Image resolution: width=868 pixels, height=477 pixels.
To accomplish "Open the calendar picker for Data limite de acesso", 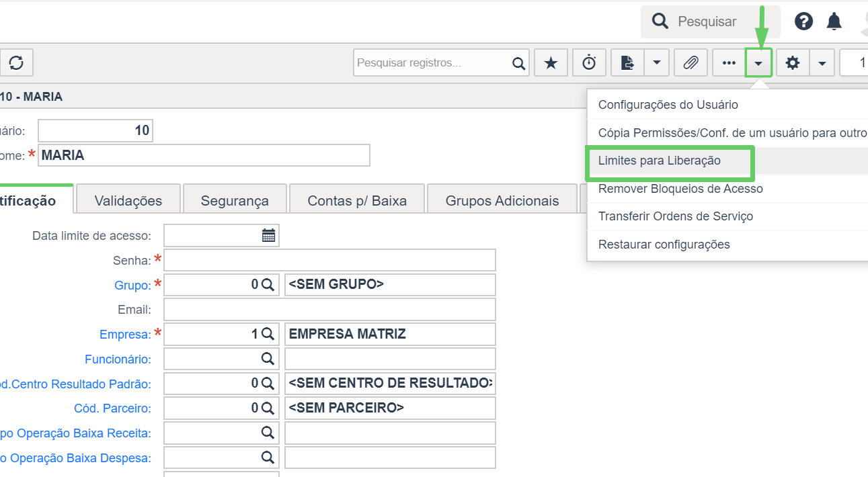I will tap(268, 235).
